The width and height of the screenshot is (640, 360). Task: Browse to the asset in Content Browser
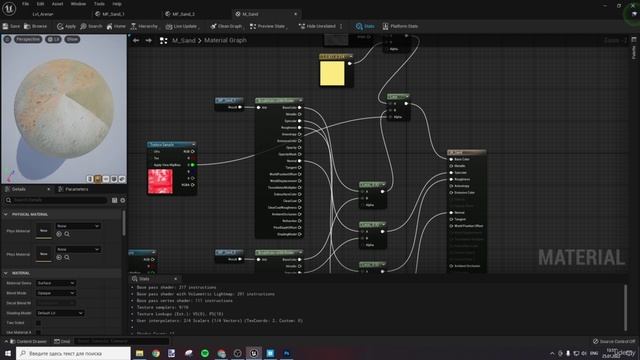tap(36, 26)
